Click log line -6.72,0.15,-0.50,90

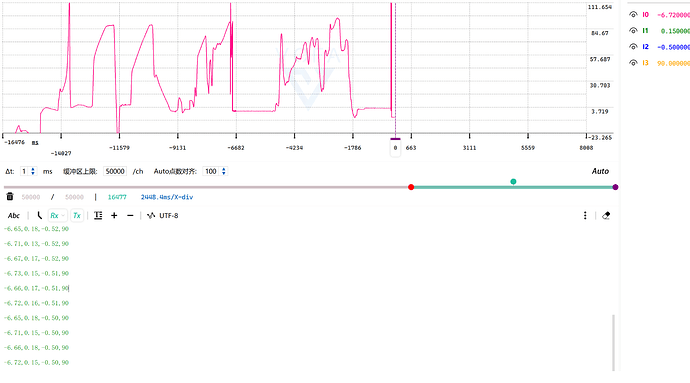[x=37, y=362]
